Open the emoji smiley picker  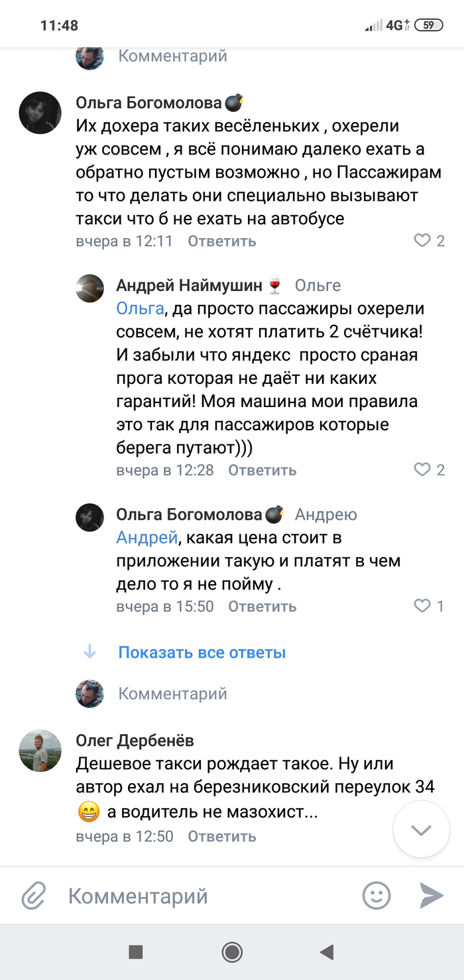tap(376, 896)
